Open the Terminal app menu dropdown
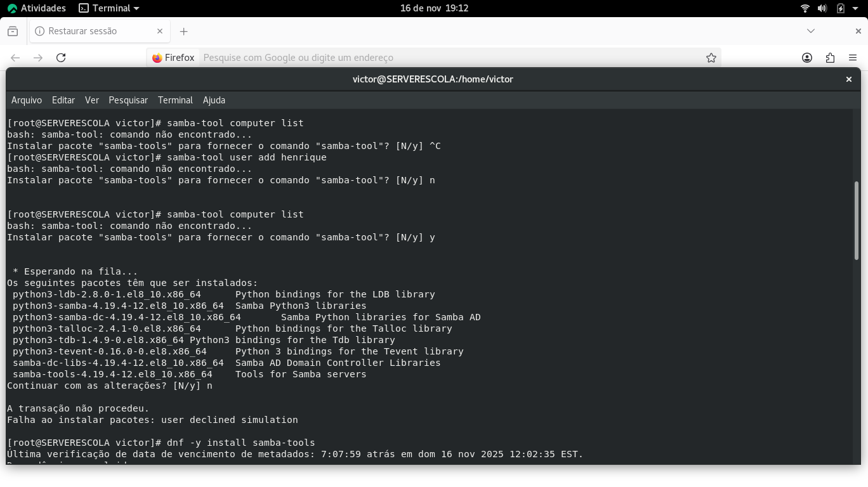Image resolution: width=868 pixels, height=487 pixels. coord(109,8)
